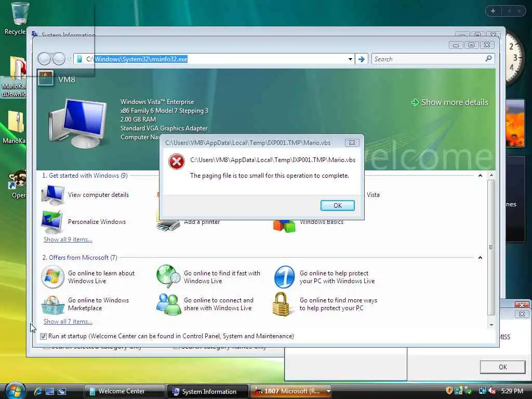532x399 pixels.
Task: Click the VM8 user picture thumbnail
Action: coord(46,78)
